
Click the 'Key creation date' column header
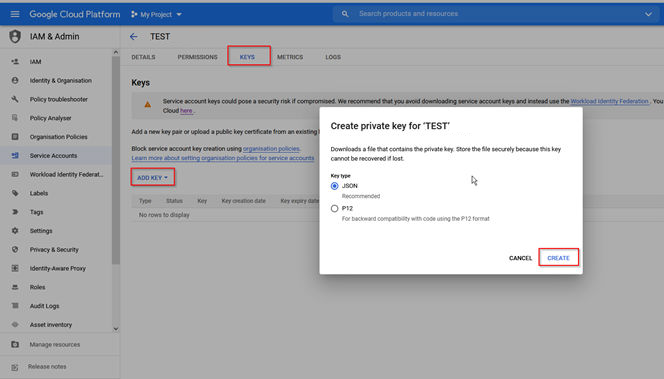click(x=243, y=201)
